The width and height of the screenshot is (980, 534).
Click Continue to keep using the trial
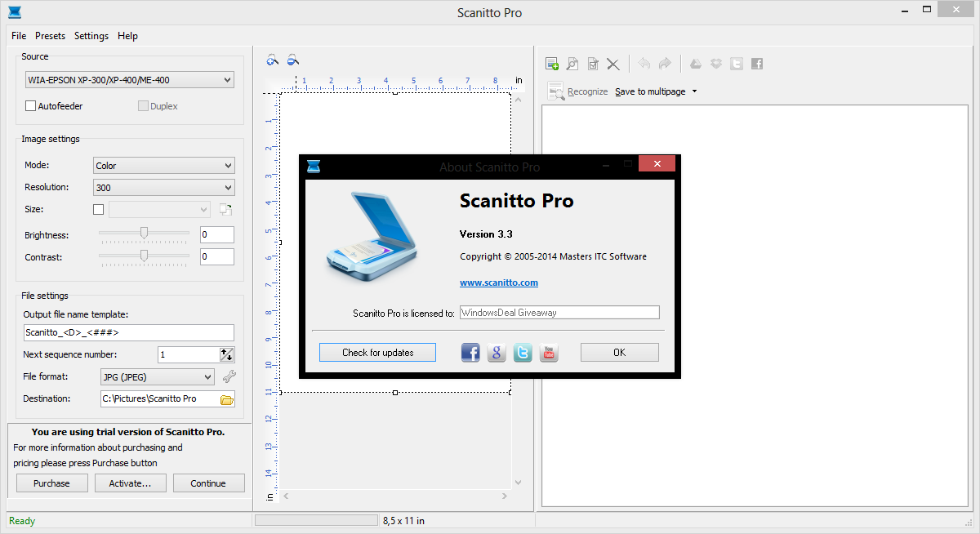click(208, 483)
